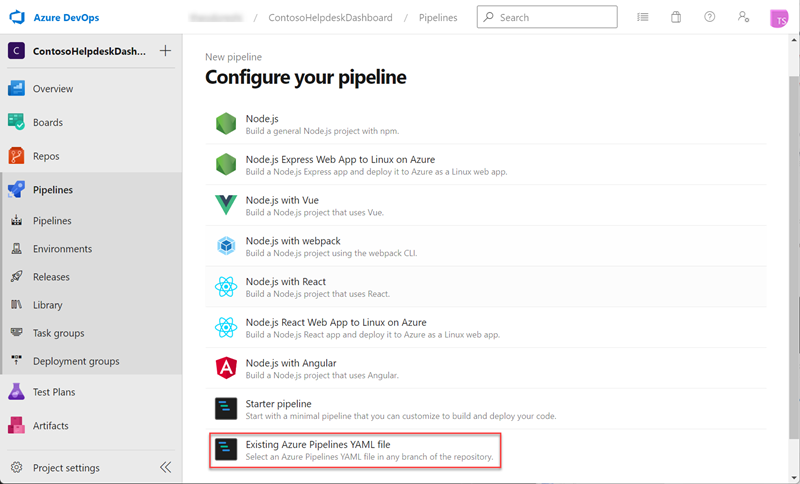The width and height of the screenshot is (800, 484).
Task: Open the TS profile avatar
Action: [779, 18]
